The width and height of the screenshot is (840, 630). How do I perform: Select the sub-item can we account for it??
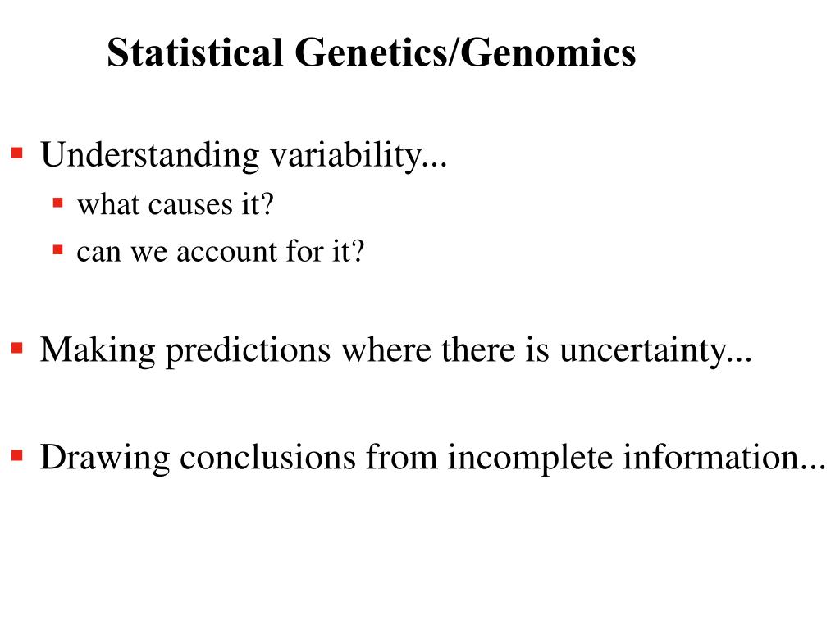click(220, 251)
